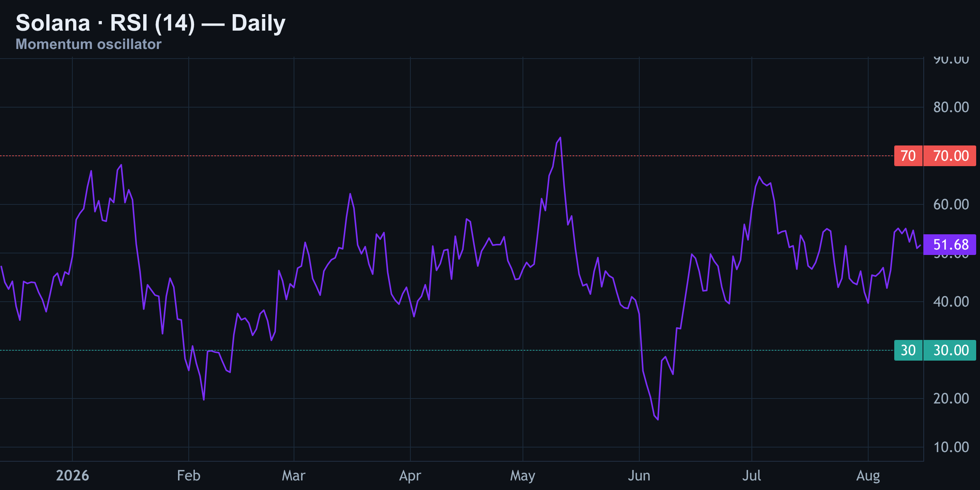
Task: Click the RSI peak above 70 in May
Action: coord(560,138)
